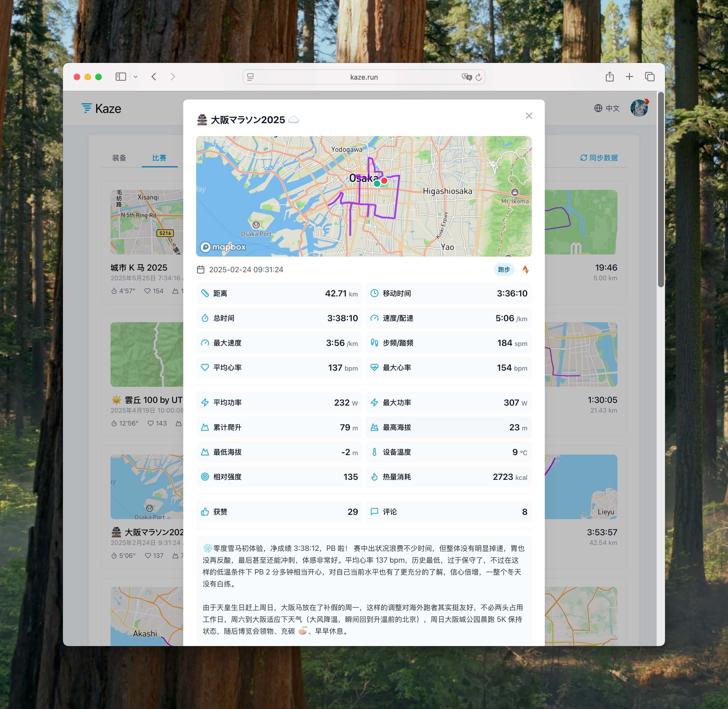Screen dimensions: 728x709
Task: Click the kaze.run address field
Action: 364,77
